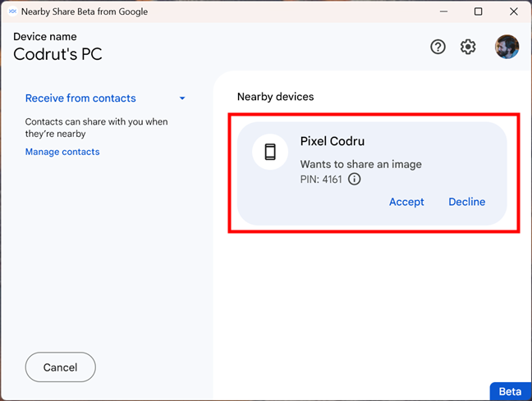The image size is (532, 401).
Task: Click the phone icon for Pixel Codru
Action: pyautogui.click(x=270, y=152)
